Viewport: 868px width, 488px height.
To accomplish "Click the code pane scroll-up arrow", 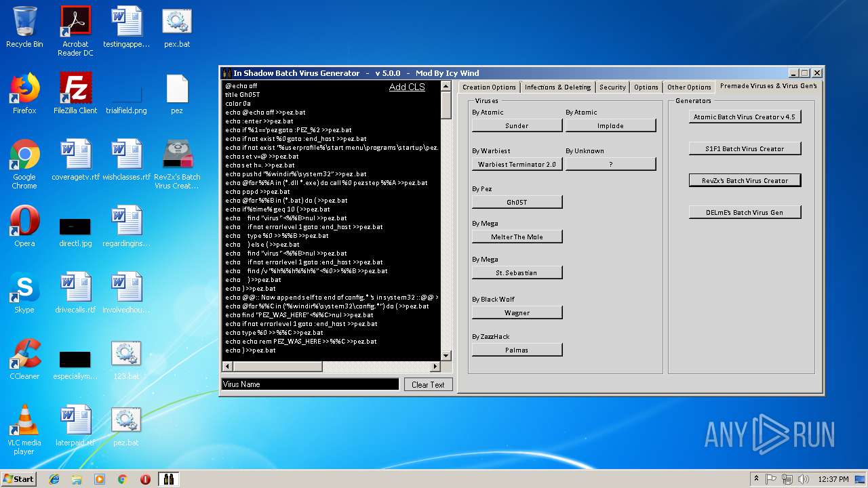I will (x=446, y=86).
